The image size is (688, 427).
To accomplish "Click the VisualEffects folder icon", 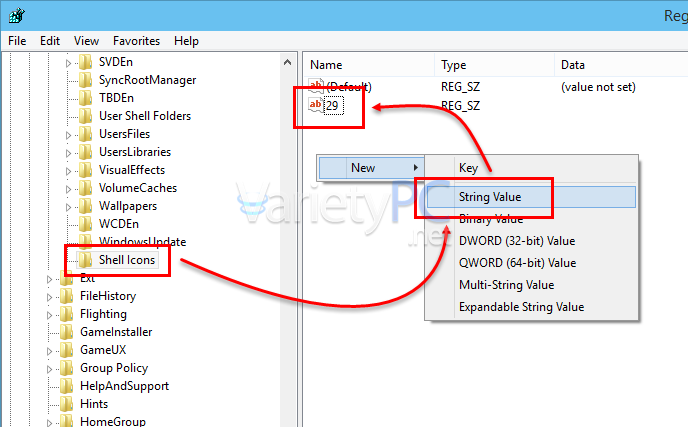I will click(x=85, y=170).
